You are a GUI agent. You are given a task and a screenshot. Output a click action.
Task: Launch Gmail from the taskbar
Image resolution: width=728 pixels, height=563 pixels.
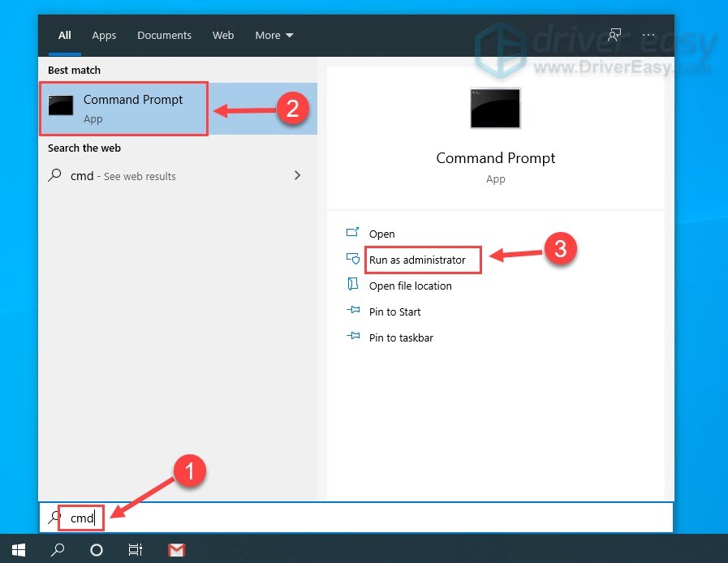(x=176, y=549)
